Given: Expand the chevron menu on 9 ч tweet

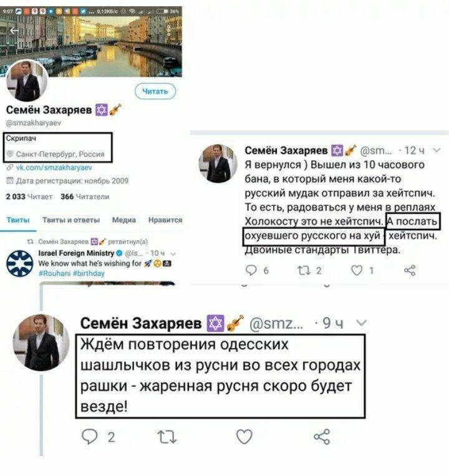Looking at the screenshot, I should click(361, 323).
